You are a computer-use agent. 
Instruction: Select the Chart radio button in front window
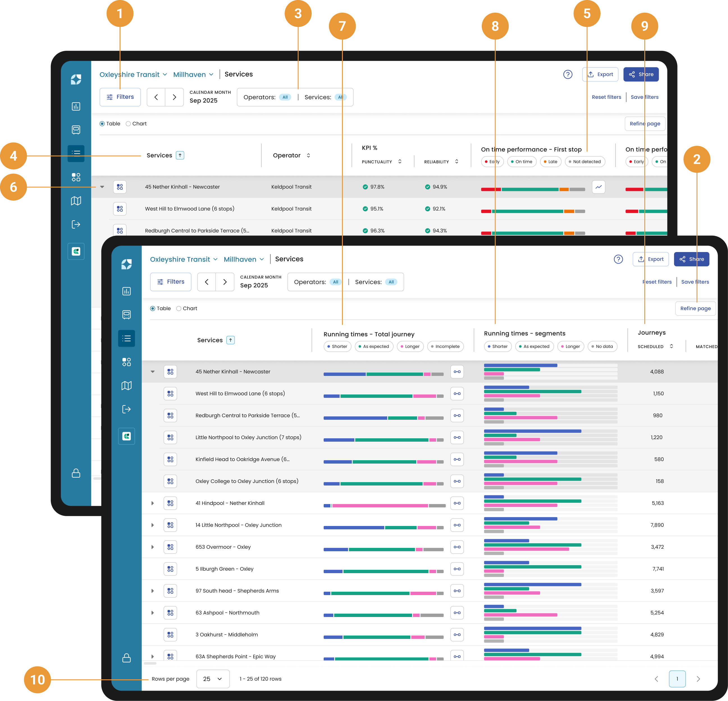pos(179,308)
